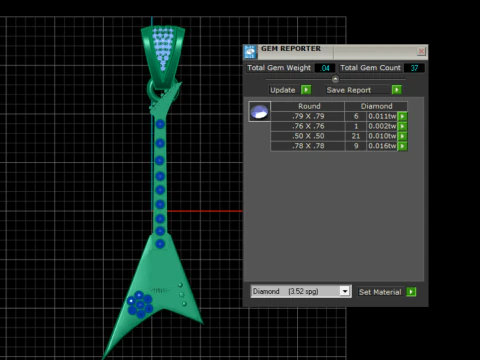
Task: Click the Total Gem Weight value field
Action: [325, 68]
